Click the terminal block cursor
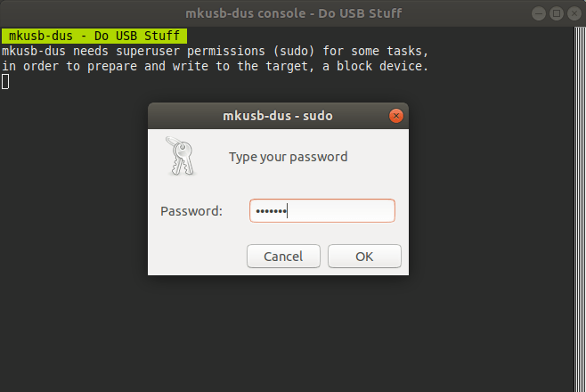The image size is (586, 392). tap(5, 82)
